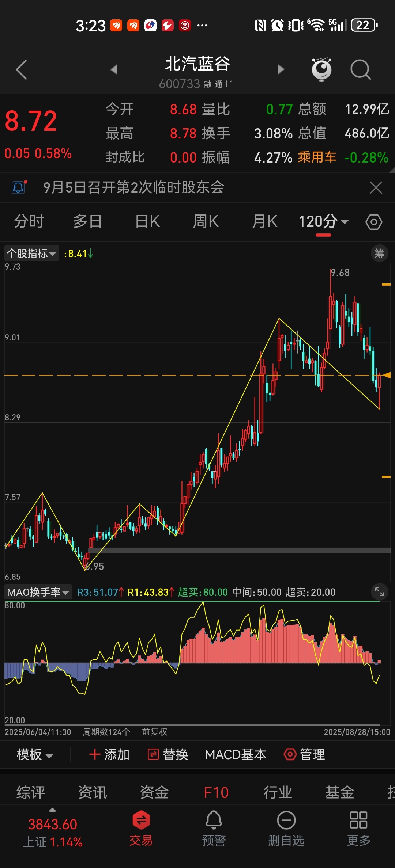Screen dimensions: 395x868
Task: Tap the back arrow icon
Action: (x=22, y=69)
